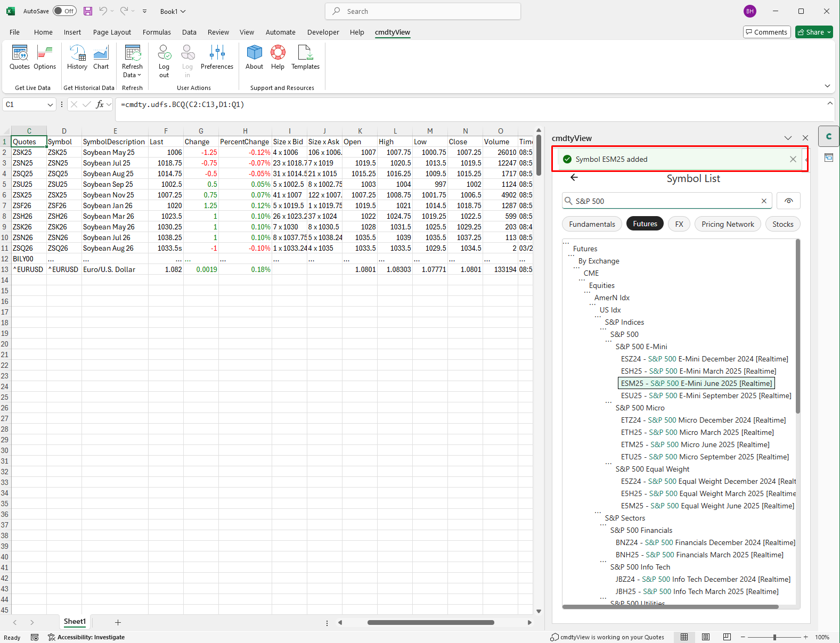Switch to the Developer ribbon tab
Viewport: 840px width, 643px height.
coord(323,32)
